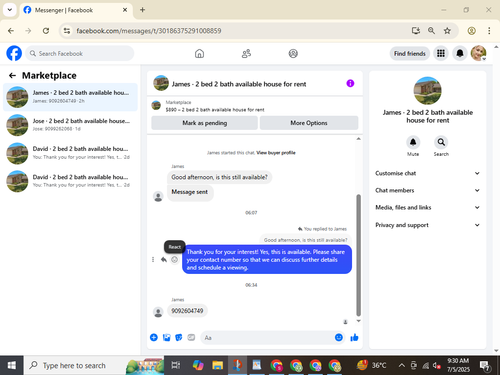
Task: Go back from Marketplace list
Action: [x=12, y=76]
